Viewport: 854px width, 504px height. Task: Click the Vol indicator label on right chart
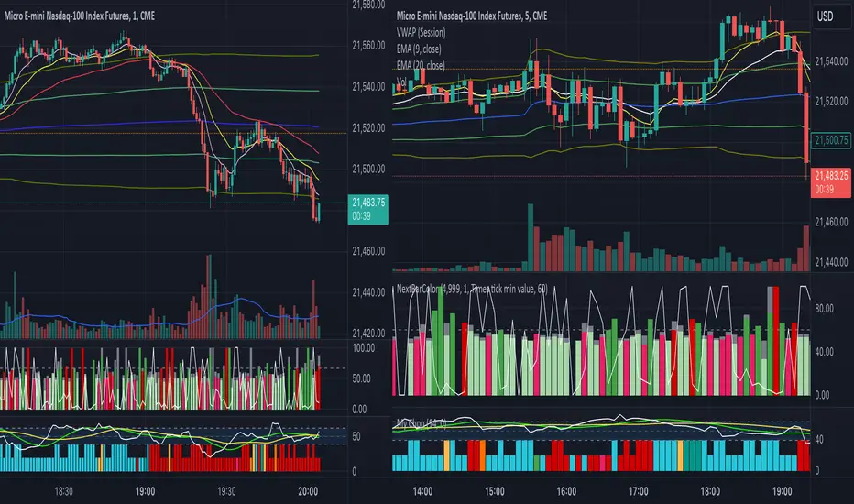401,82
